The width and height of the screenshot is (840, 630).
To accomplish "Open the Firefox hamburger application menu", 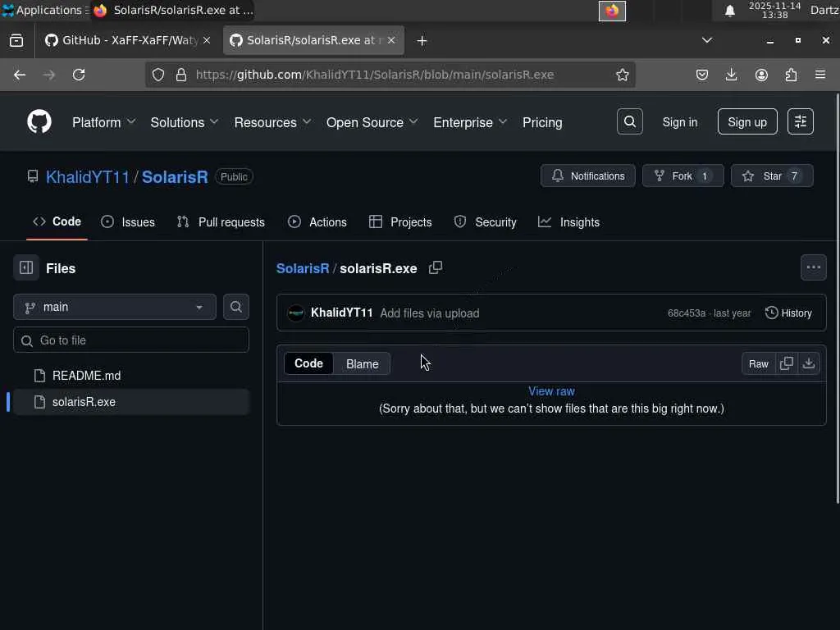I will (x=820, y=75).
